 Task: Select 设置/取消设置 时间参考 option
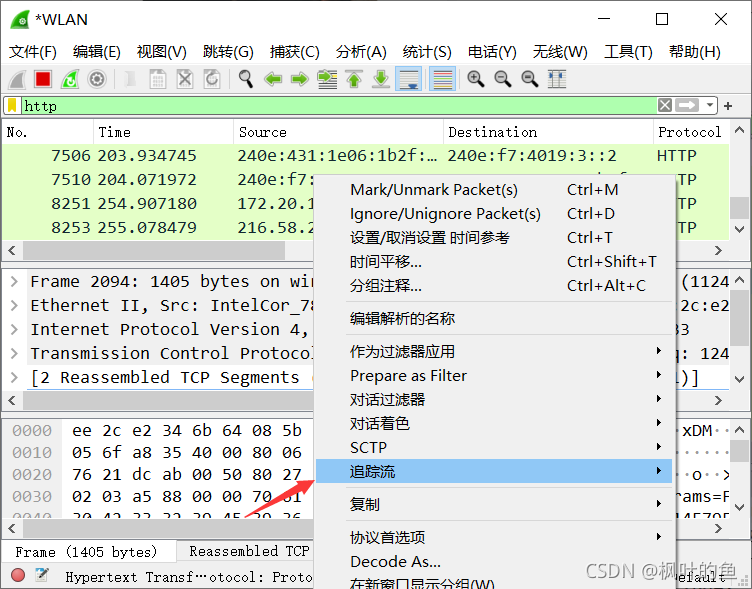494,238
